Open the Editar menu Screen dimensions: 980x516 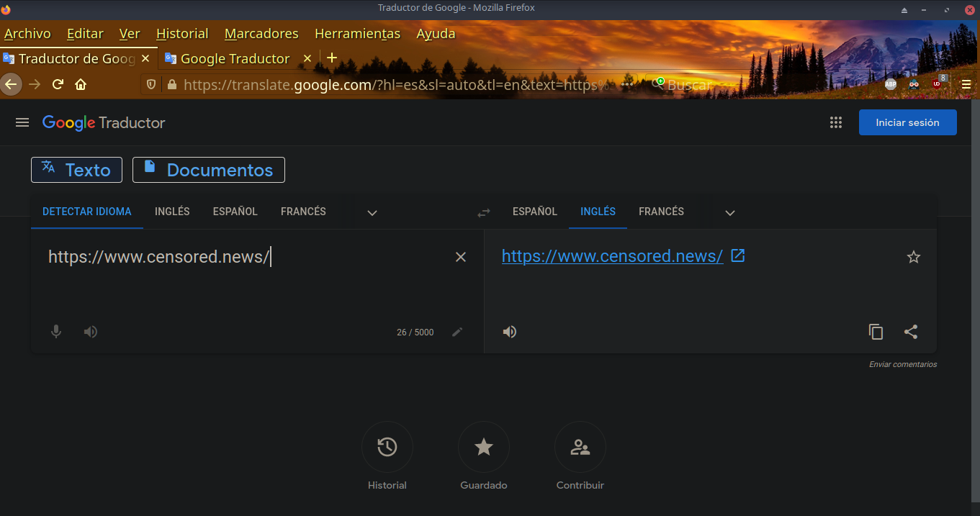pos(85,33)
